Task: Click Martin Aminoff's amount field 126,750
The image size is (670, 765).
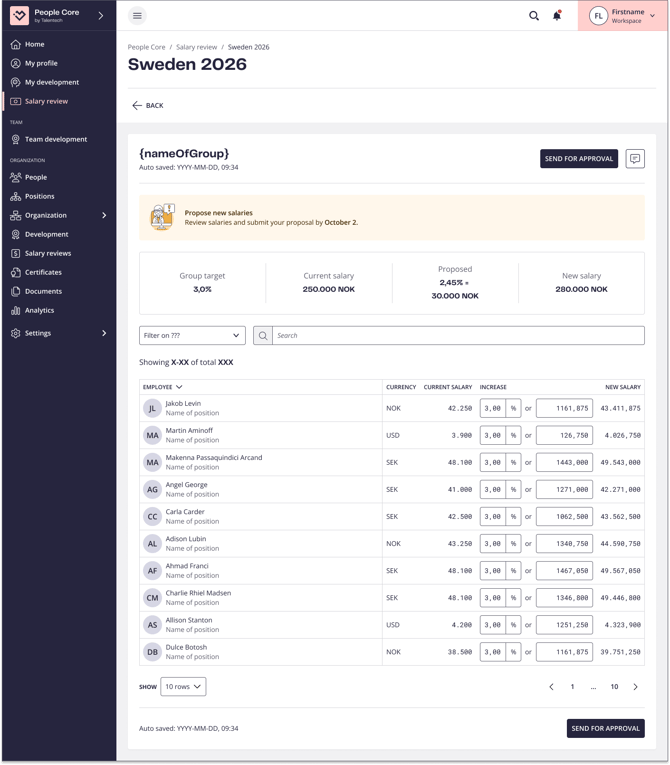Action: [x=565, y=435]
